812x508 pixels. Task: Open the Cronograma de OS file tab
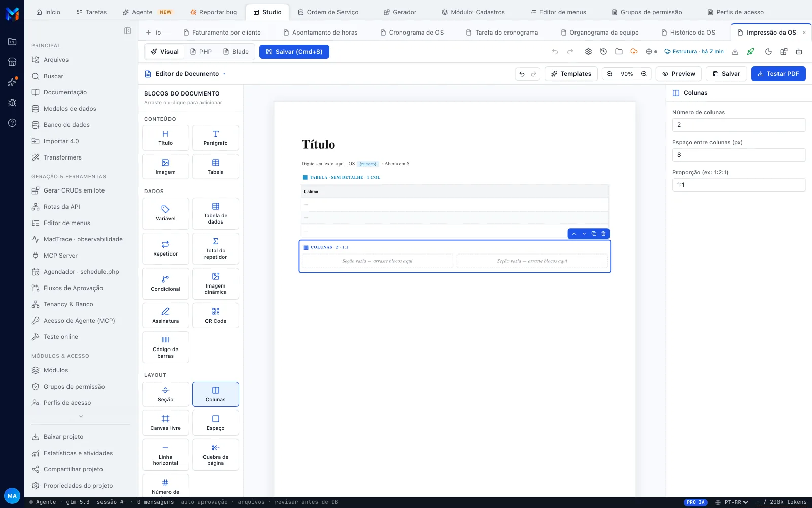(412, 33)
